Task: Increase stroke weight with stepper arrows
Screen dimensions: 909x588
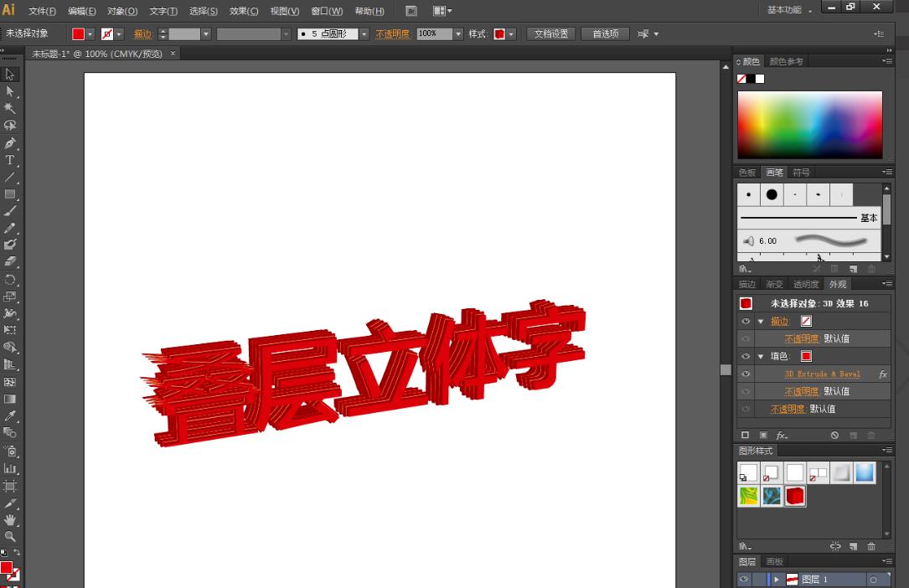Action: click(163, 31)
